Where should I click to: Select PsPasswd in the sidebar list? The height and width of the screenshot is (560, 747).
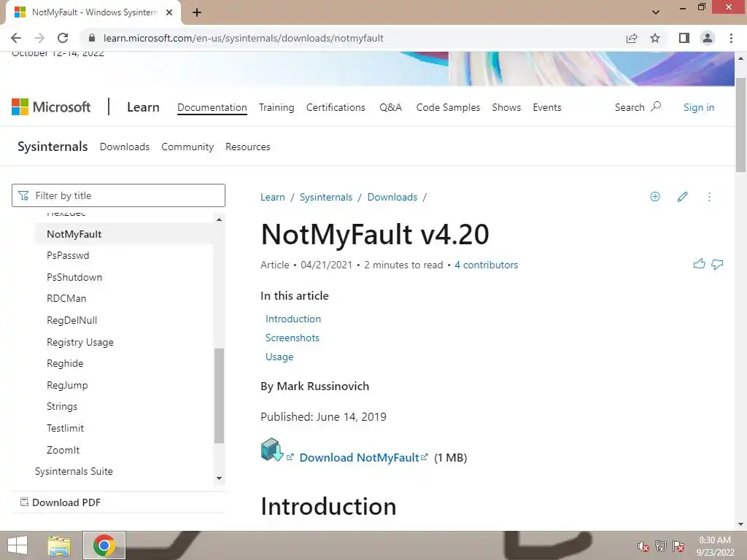pos(68,255)
